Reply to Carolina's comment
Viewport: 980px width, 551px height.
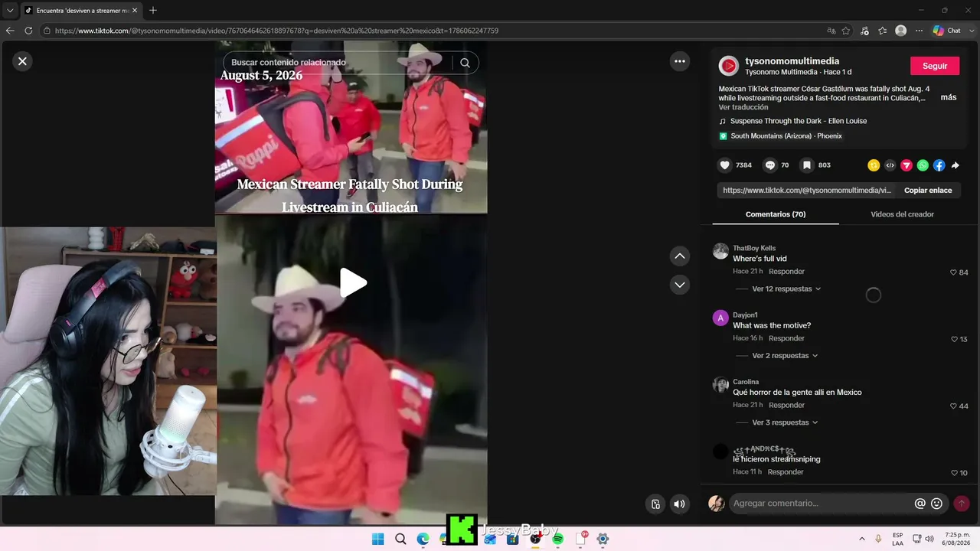click(786, 405)
